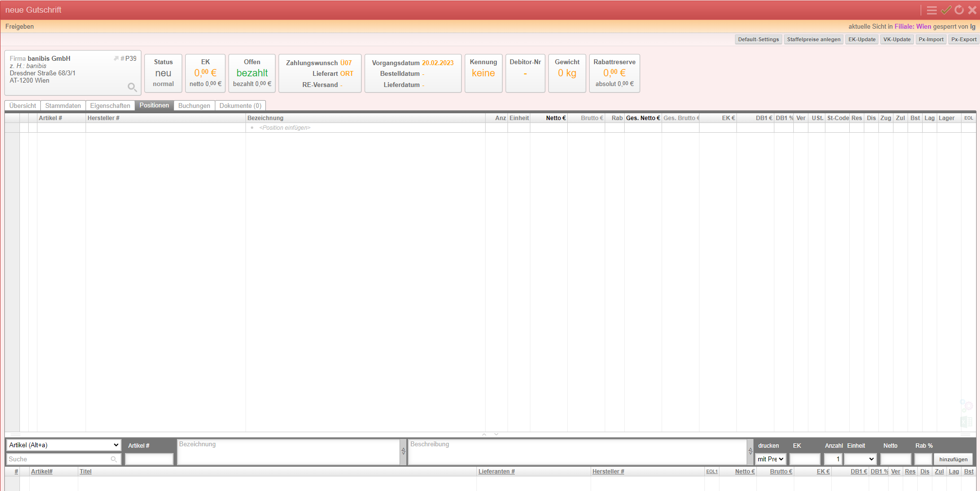Click the Bezeichnung text area
This screenshot has height=491, width=980.
289,452
